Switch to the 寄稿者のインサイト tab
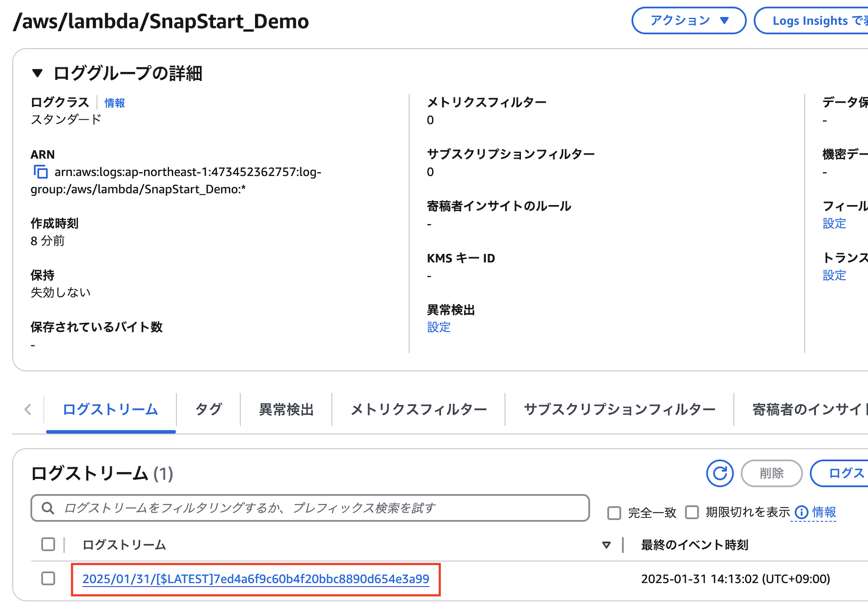This screenshot has height=608, width=868. coord(810,409)
